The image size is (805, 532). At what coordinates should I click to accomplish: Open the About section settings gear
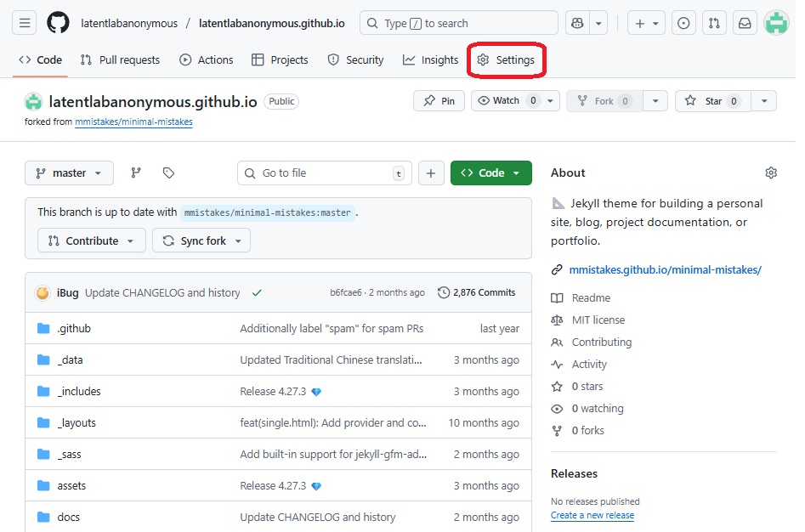pyautogui.click(x=771, y=173)
